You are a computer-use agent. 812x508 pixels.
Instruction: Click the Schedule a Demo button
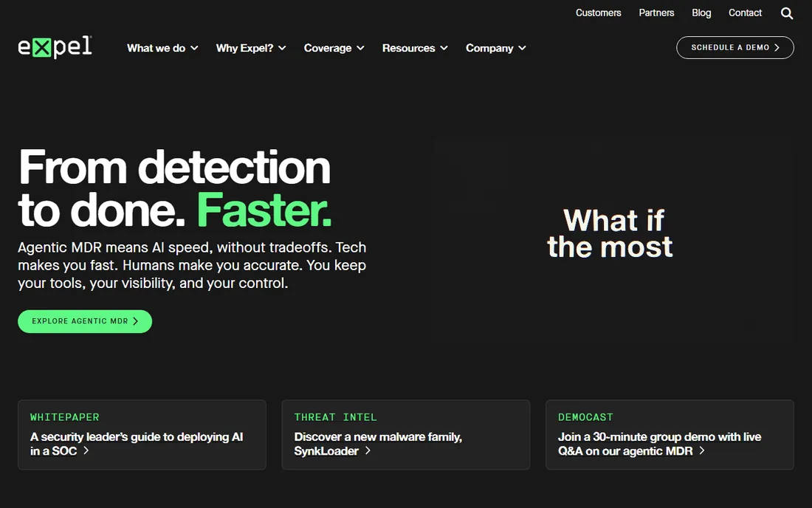734,48
